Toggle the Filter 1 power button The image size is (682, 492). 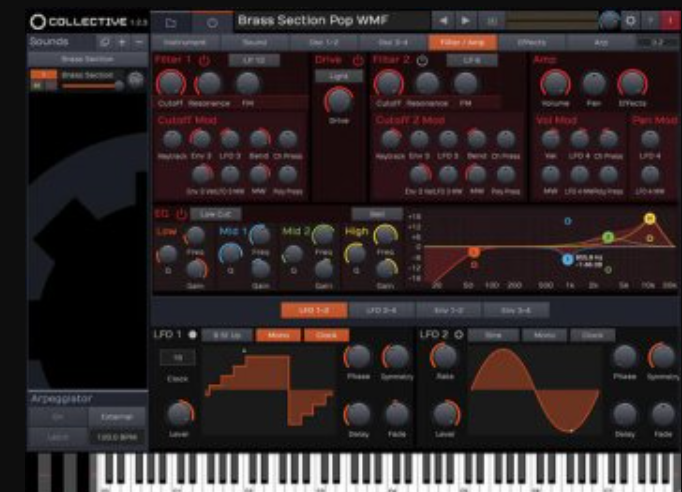click(x=204, y=60)
